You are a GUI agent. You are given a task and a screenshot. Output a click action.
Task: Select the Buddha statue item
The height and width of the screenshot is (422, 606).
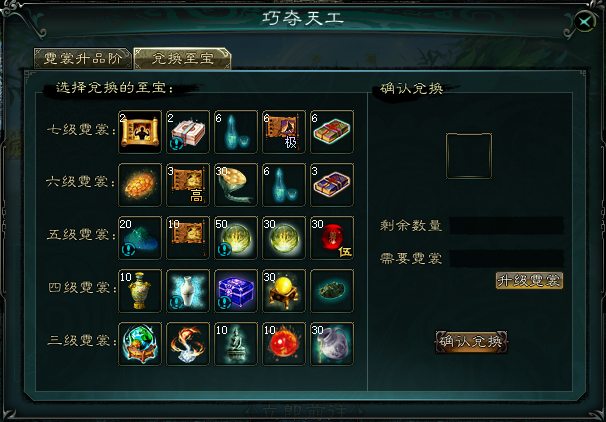[236, 344]
